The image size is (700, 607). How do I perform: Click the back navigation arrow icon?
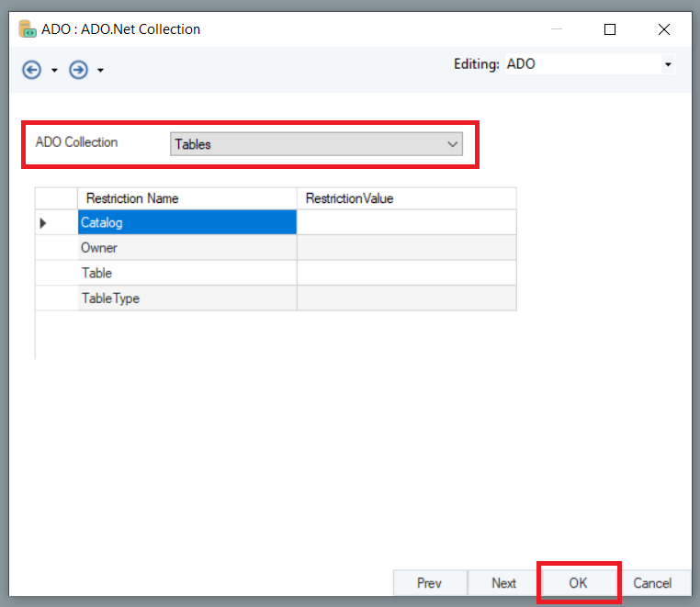[32, 70]
